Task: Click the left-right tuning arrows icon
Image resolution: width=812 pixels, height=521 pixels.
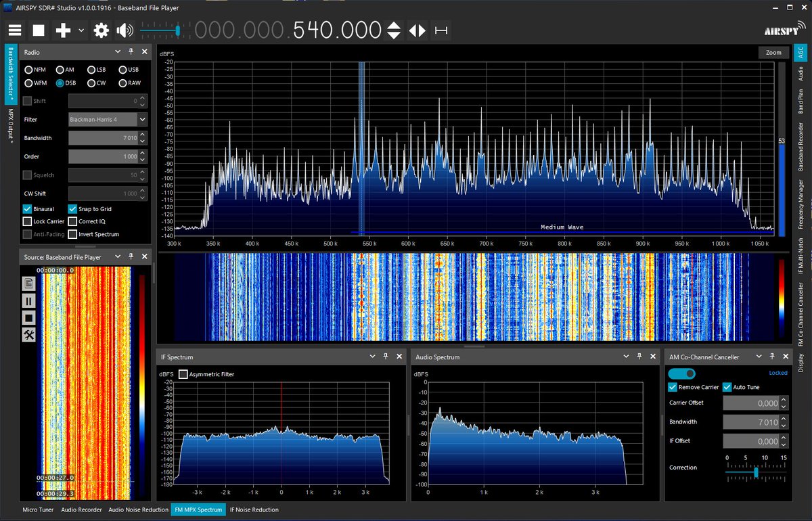Action: pos(418,30)
